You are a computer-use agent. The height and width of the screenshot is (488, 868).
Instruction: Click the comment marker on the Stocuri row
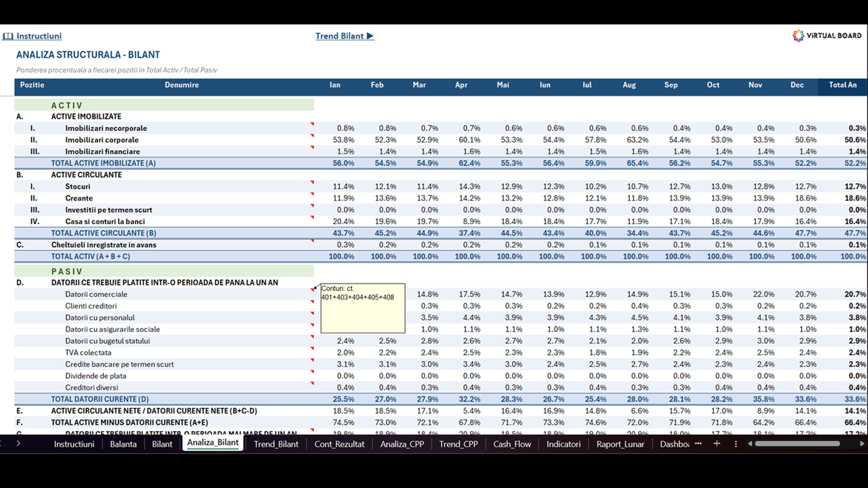tap(313, 183)
